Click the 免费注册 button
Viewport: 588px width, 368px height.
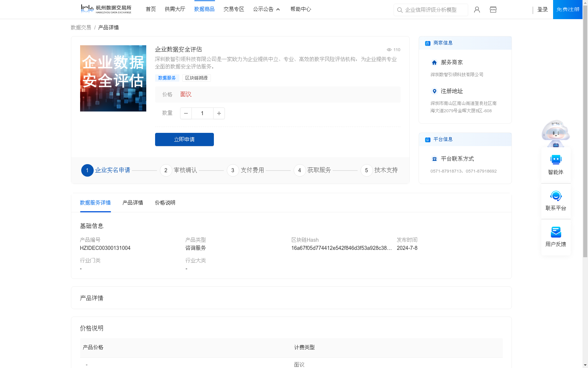568,10
